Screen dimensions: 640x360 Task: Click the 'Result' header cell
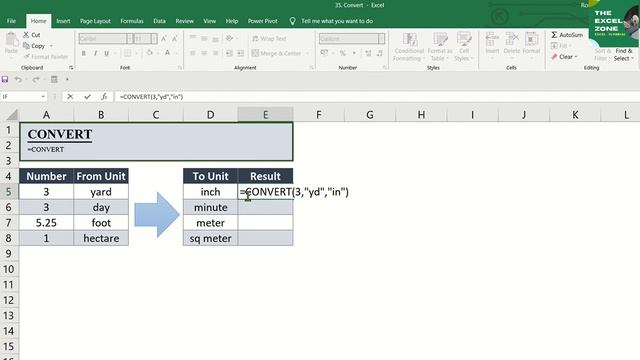(265, 176)
